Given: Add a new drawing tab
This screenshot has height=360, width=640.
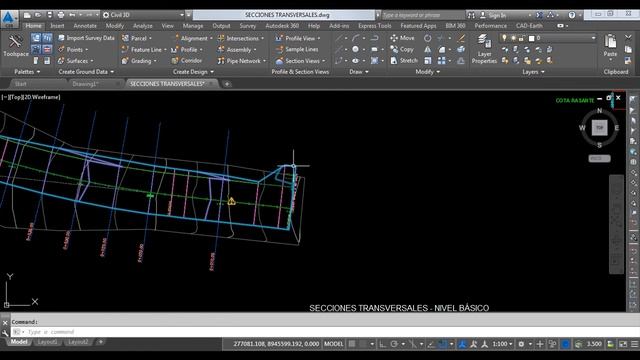Looking at the screenshot, I should click(x=227, y=84).
